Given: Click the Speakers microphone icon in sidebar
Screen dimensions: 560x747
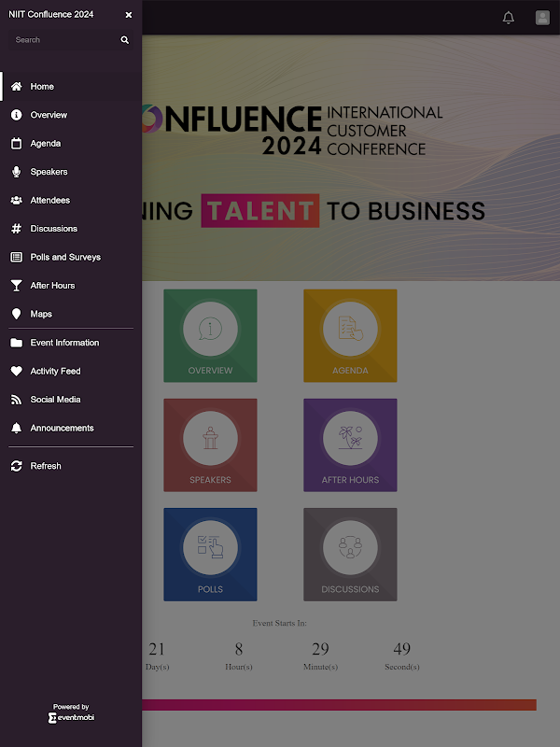Looking at the screenshot, I should (x=16, y=172).
